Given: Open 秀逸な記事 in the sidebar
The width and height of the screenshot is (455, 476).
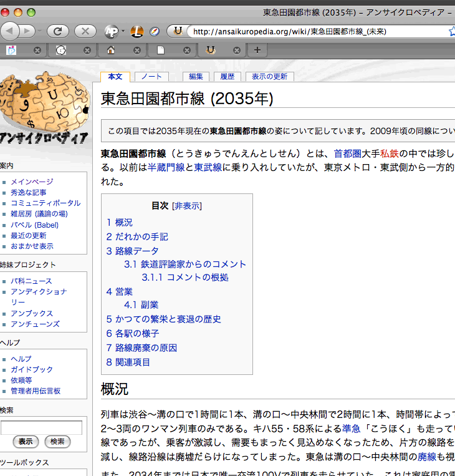Looking at the screenshot, I should point(29,193).
